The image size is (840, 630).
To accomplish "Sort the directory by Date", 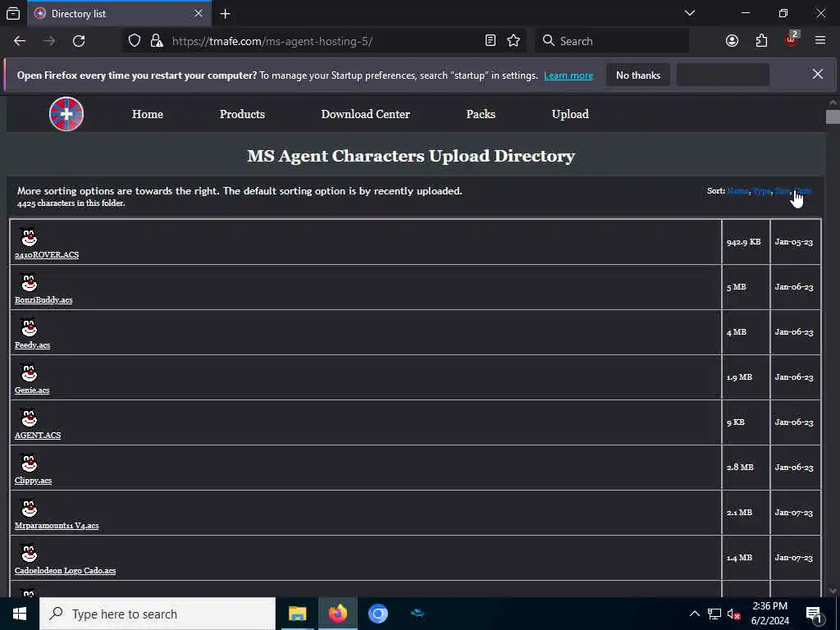I will [x=803, y=190].
